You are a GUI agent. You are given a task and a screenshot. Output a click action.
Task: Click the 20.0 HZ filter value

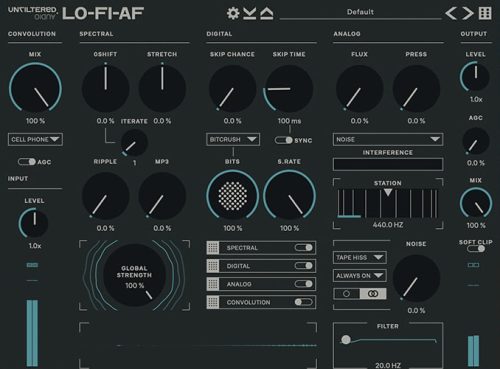[388, 365]
